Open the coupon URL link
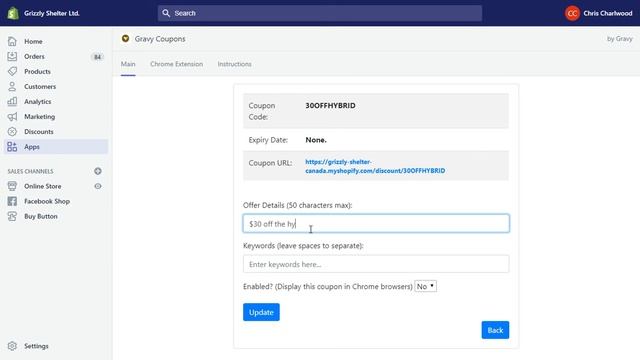The image size is (640, 360). pyautogui.click(x=375, y=166)
